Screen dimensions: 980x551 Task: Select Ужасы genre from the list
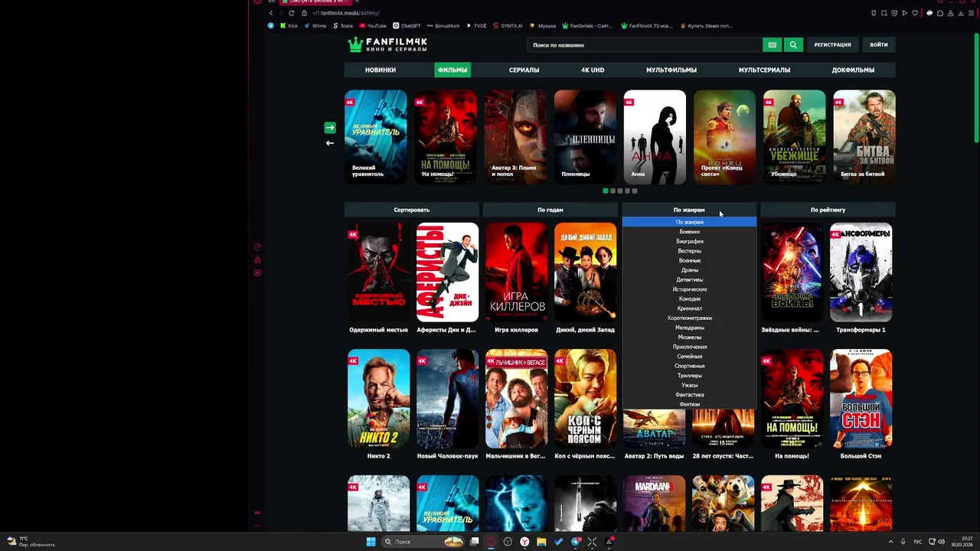tap(689, 385)
